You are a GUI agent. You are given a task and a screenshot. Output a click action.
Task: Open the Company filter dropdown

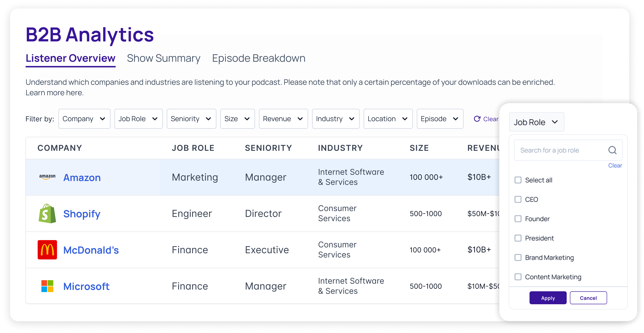(84, 119)
